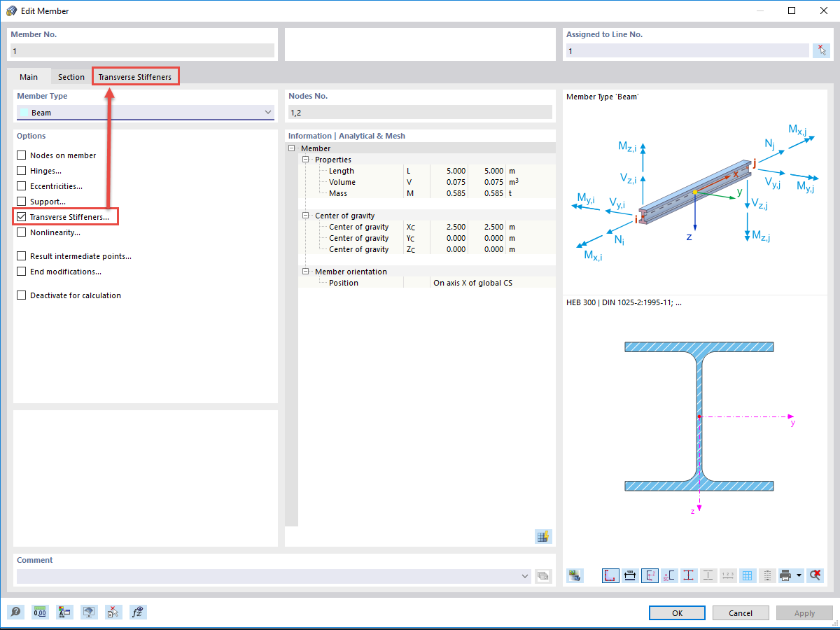Collapse the Member orientation node
The image size is (840, 630).
[306, 272]
